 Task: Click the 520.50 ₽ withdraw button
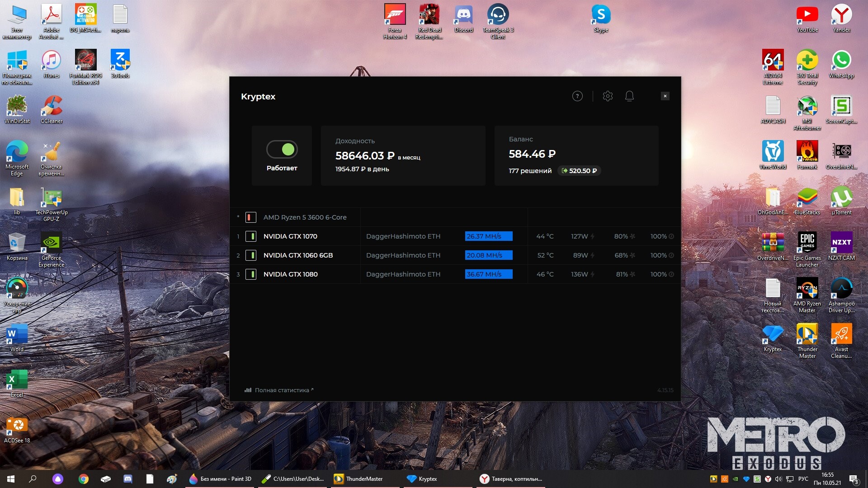point(579,171)
